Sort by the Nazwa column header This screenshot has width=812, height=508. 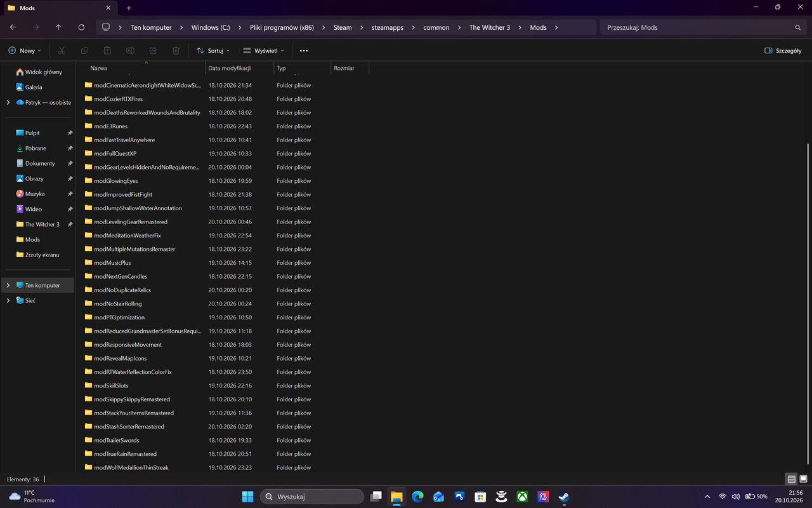(99, 68)
